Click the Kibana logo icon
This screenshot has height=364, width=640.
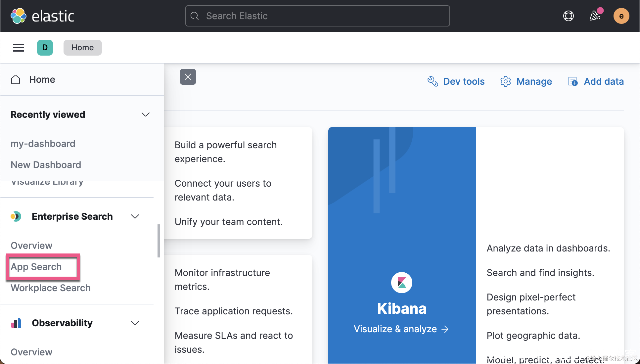click(x=401, y=283)
